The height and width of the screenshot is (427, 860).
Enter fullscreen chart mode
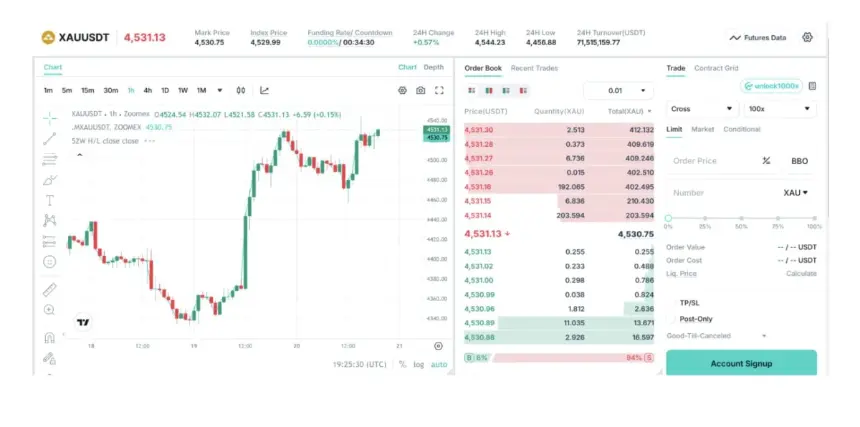pos(439,90)
